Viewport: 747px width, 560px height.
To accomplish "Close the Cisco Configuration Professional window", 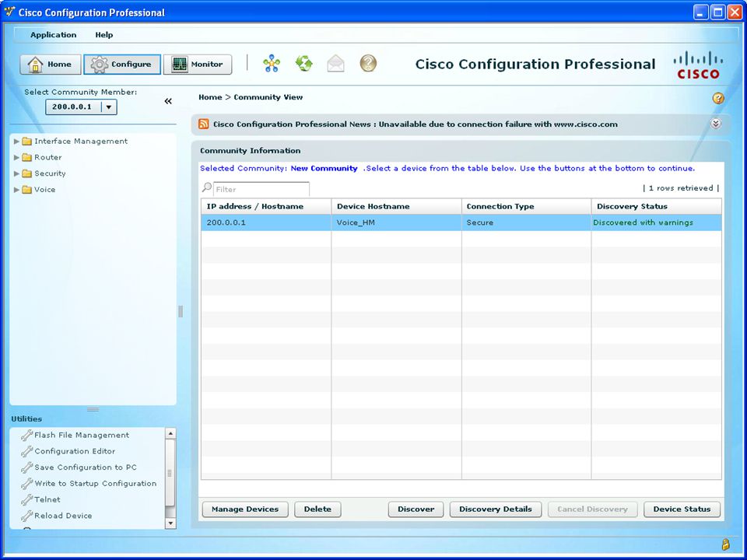I will pos(735,12).
